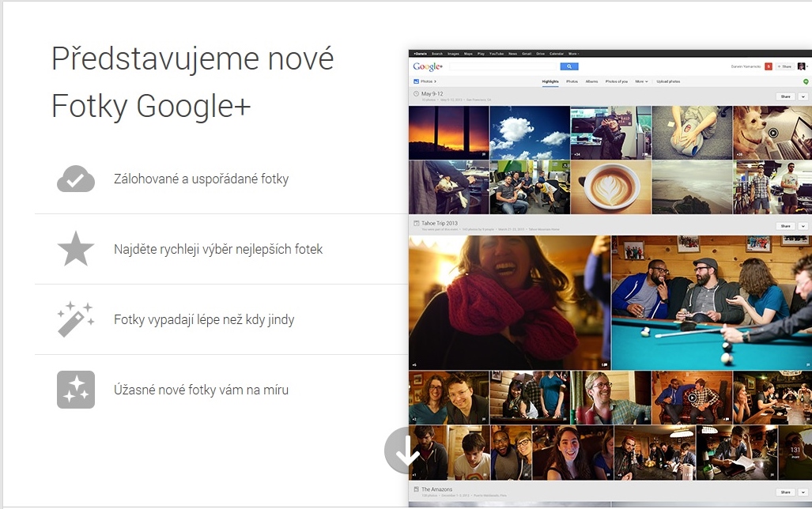Open the laughing woman in red scarf photo
Image resolution: width=812 pixels, height=509 pixels.
[509, 303]
